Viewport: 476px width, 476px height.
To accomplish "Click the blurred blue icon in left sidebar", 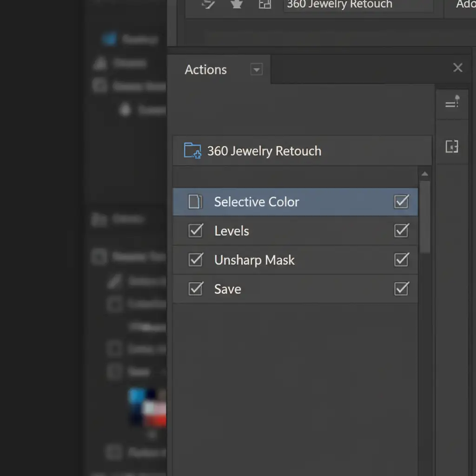I will coord(110,39).
